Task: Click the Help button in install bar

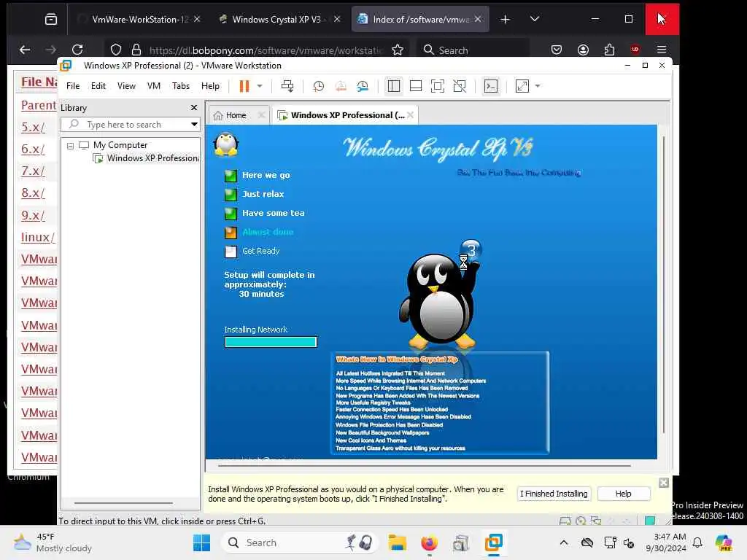Action: (623, 494)
